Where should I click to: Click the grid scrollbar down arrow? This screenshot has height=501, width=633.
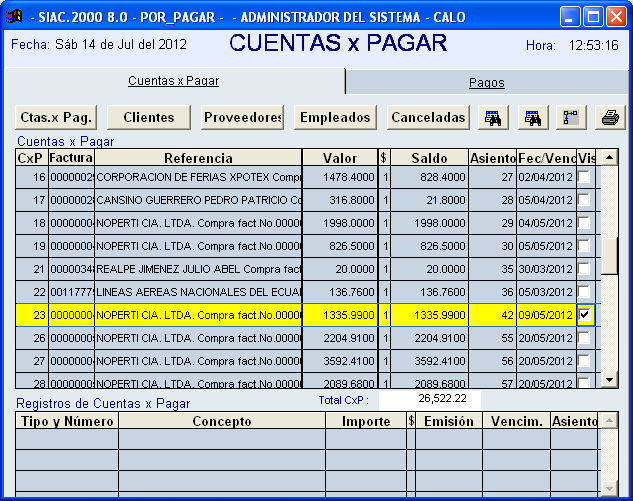click(x=608, y=380)
